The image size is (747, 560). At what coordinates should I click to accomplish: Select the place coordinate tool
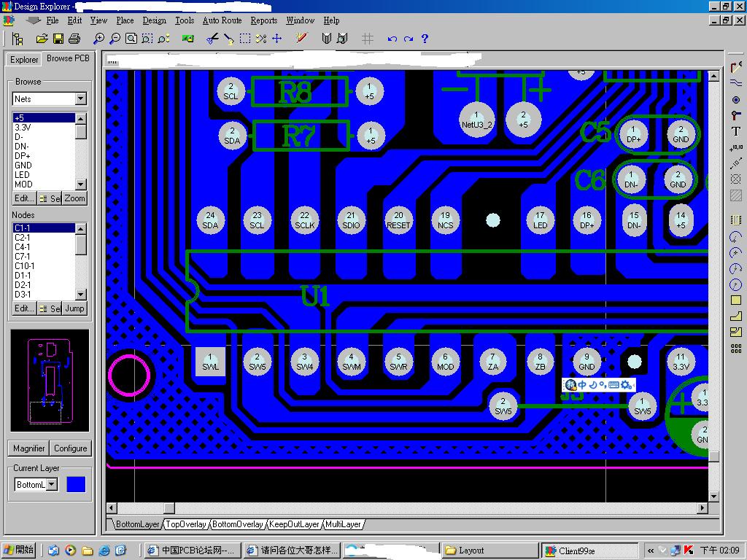click(736, 147)
